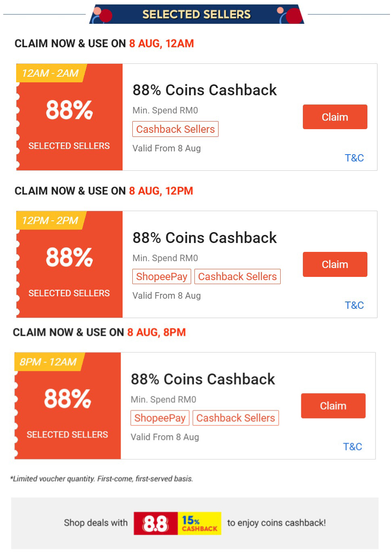Click the 8.8 red sale logo
This screenshot has height=555, width=392.
coord(156,523)
